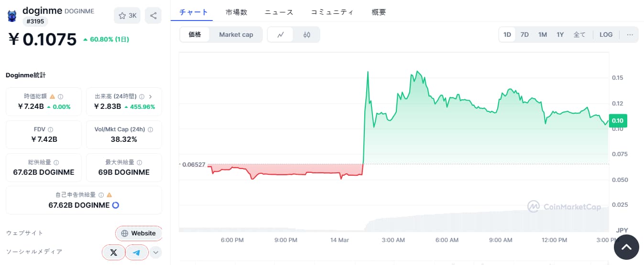
Task: Click info icon next to FDV
Action: 51,129
